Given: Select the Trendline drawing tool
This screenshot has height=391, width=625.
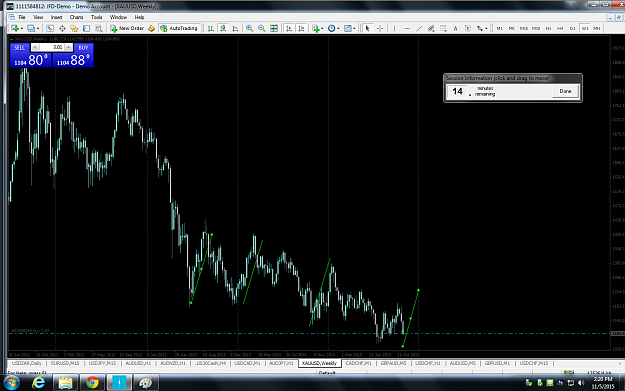Looking at the screenshot, I should click(419, 28).
